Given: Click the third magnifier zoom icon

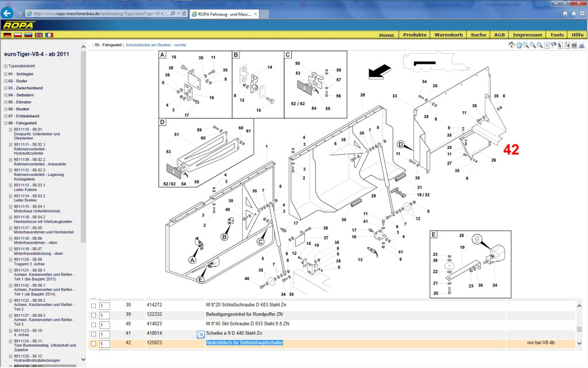Looking at the screenshot, I should [x=540, y=45].
